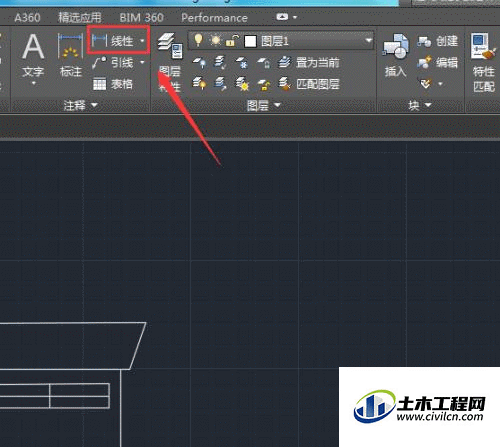This screenshot has height=447, width=500.
Task: Select the 引线 leader tool
Action: [112, 62]
